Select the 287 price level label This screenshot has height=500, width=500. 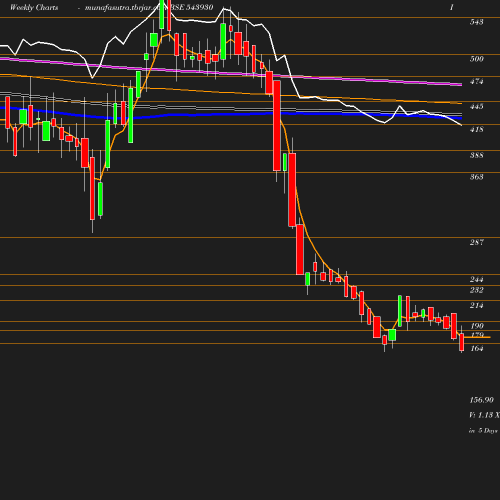pyautogui.click(x=476, y=242)
